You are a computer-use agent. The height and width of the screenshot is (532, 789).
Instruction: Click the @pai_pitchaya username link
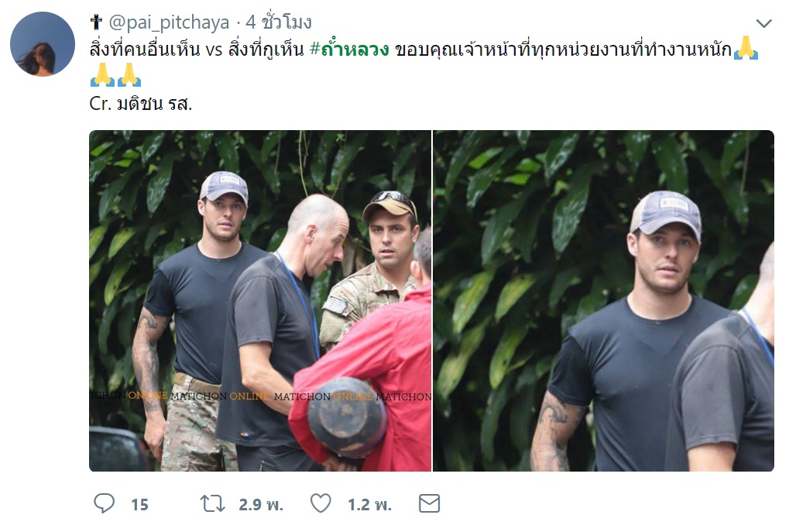click(x=169, y=22)
